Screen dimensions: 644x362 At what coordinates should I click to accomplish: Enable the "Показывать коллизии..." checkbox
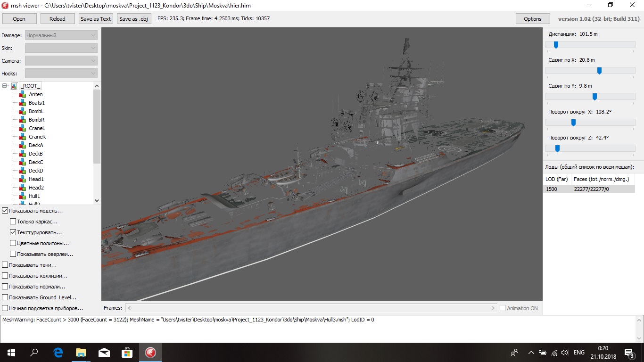5,276
